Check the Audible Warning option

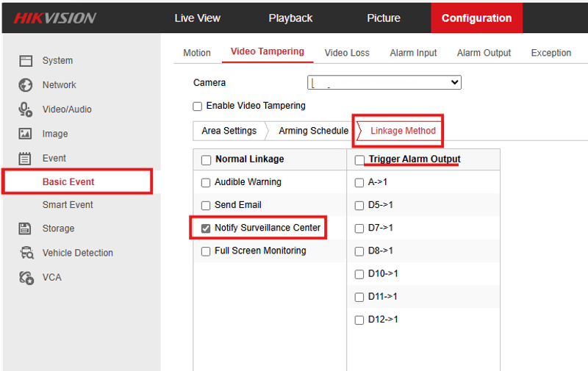[x=206, y=182]
